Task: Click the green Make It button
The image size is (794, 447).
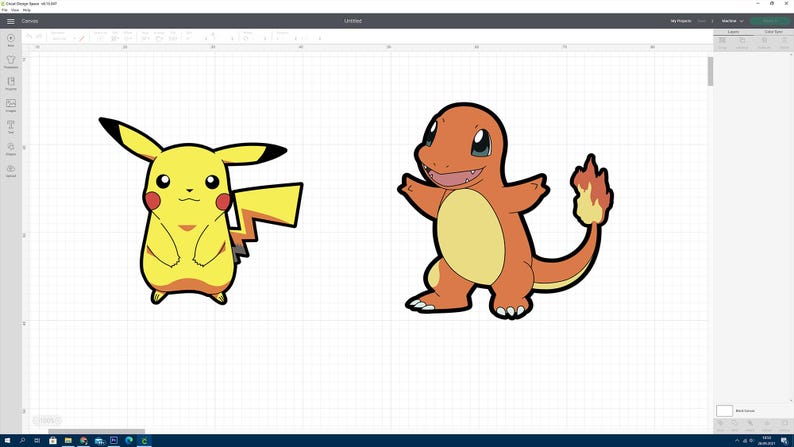Action: click(x=769, y=21)
